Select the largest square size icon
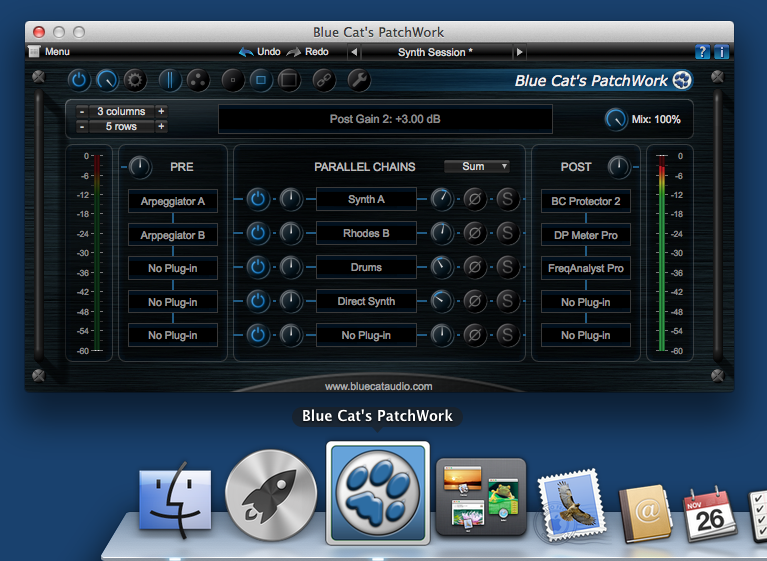The image size is (767, 561). point(289,80)
